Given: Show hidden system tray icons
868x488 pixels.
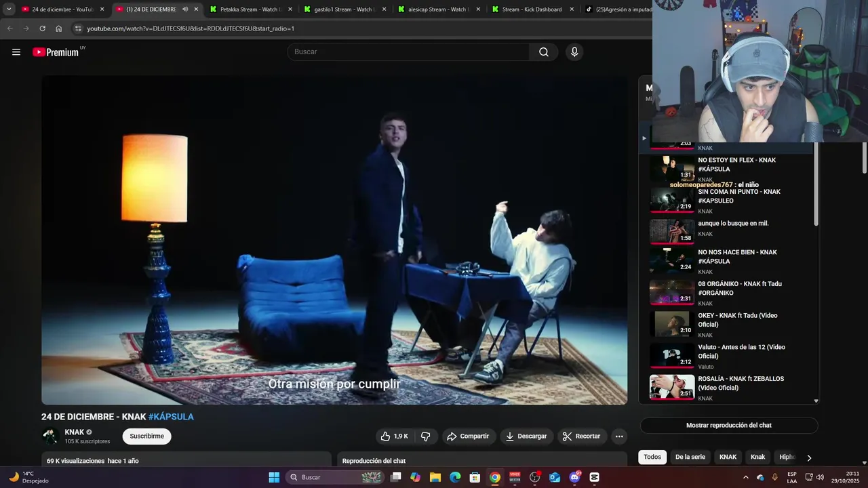Looking at the screenshot, I should [x=746, y=477].
